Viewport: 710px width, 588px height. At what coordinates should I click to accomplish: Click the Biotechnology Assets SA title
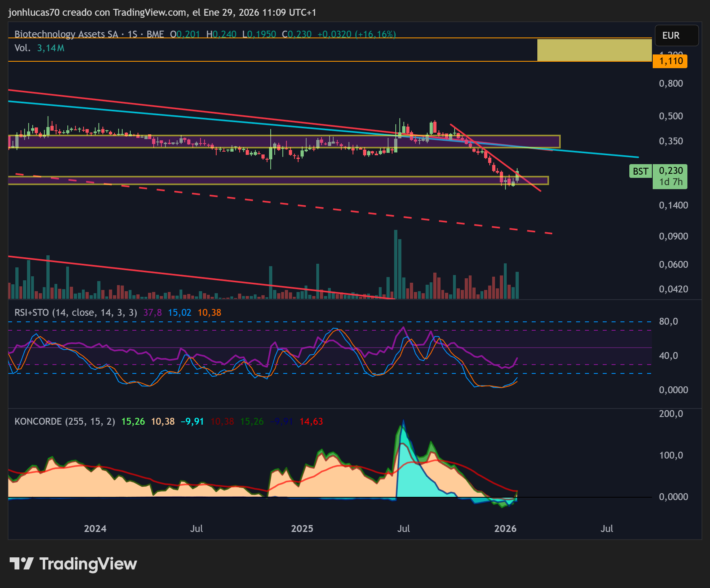66,34
